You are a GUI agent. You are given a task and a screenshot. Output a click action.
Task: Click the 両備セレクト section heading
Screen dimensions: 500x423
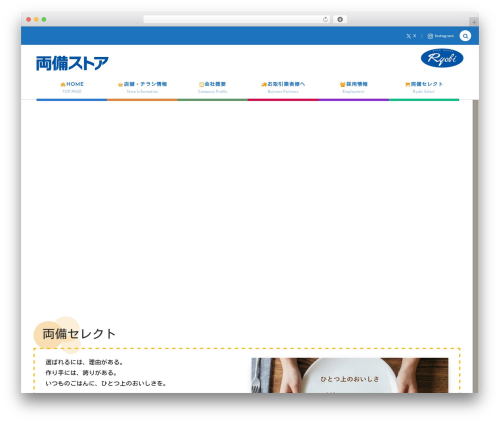pos(79,334)
